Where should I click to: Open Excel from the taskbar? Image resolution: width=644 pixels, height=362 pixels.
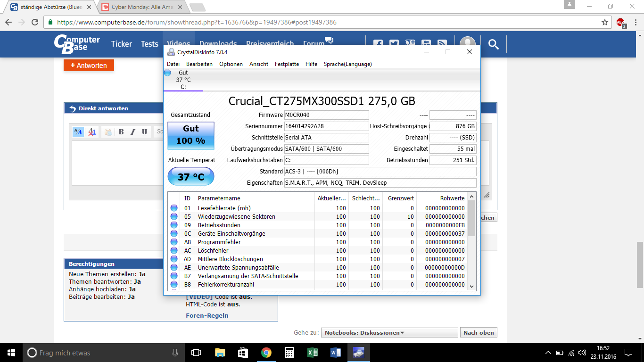pos(312,353)
